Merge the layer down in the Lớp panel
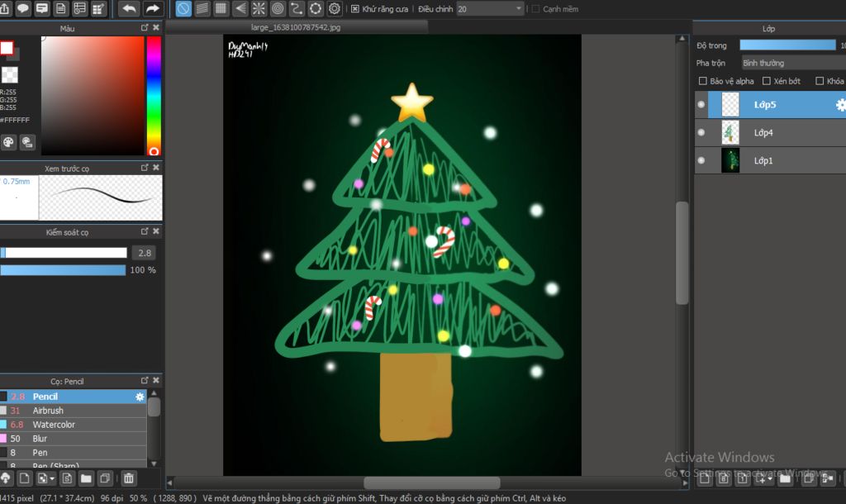The image size is (846, 504). (x=827, y=478)
